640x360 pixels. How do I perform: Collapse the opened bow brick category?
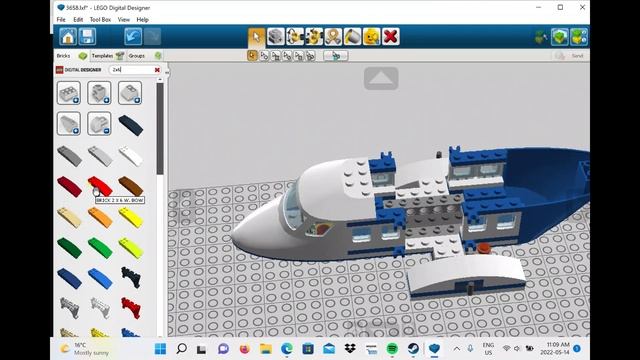99,123
